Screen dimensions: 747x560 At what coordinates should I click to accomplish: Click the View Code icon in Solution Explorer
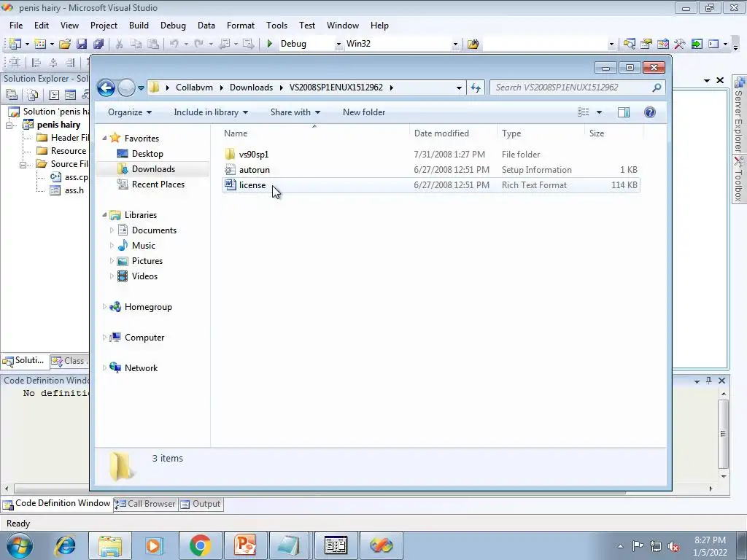(x=54, y=95)
